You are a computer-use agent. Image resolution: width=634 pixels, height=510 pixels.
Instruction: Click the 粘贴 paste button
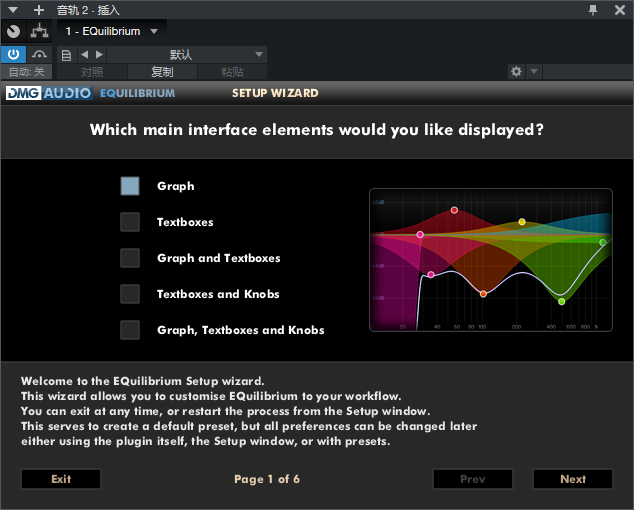[232, 72]
